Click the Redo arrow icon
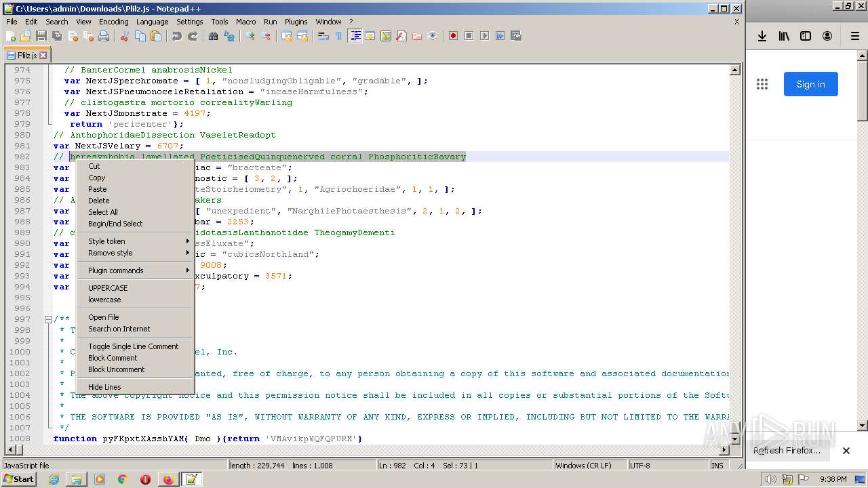This screenshot has height=488, width=868. (x=193, y=36)
